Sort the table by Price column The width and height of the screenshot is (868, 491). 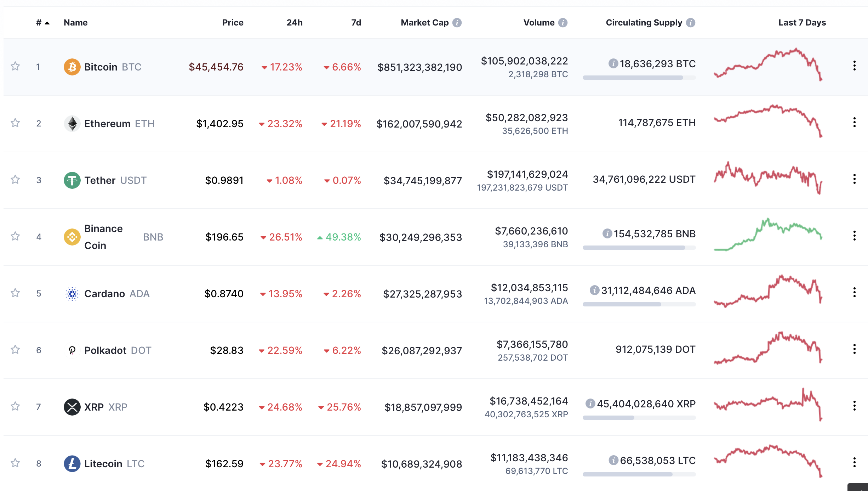233,23
